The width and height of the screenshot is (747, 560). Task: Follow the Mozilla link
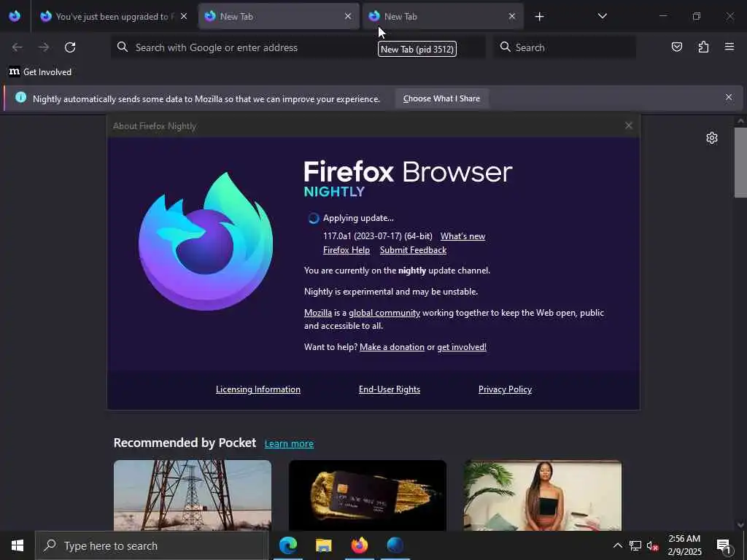coord(318,313)
